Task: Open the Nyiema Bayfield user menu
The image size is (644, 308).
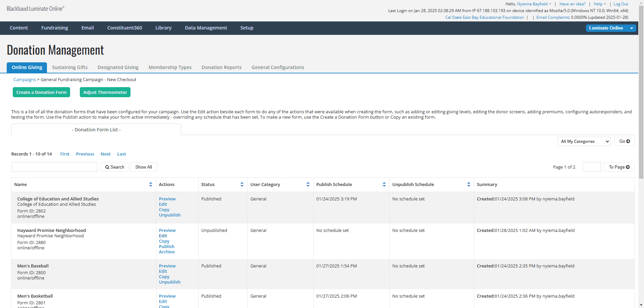Action: click(534, 4)
